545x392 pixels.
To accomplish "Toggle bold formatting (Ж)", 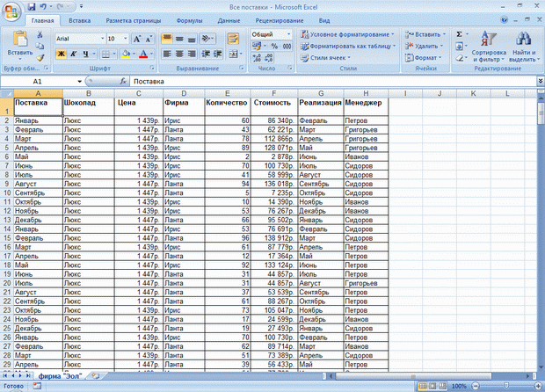I will pos(61,54).
